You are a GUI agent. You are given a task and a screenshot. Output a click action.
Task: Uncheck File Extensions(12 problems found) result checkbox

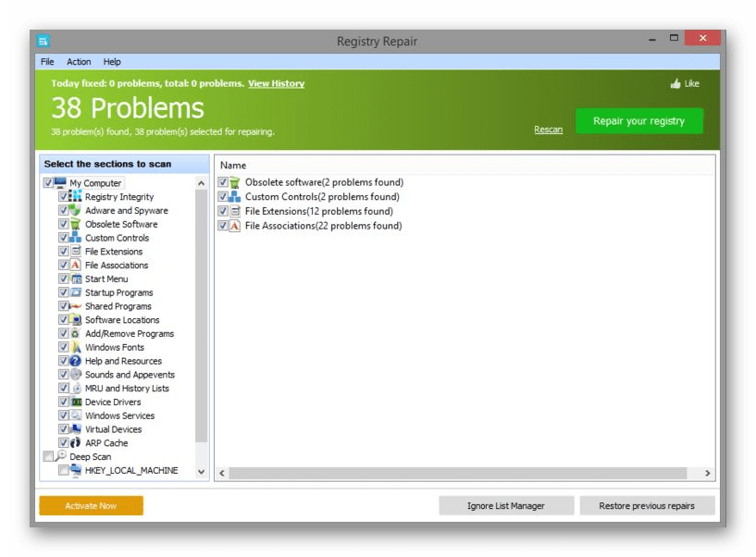click(x=223, y=211)
